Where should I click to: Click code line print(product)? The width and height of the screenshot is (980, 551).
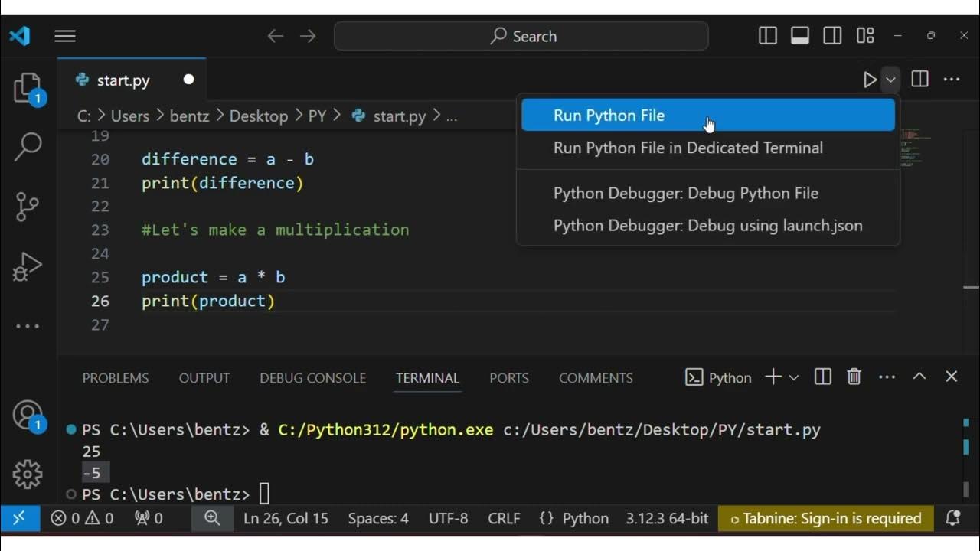pos(208,301)
